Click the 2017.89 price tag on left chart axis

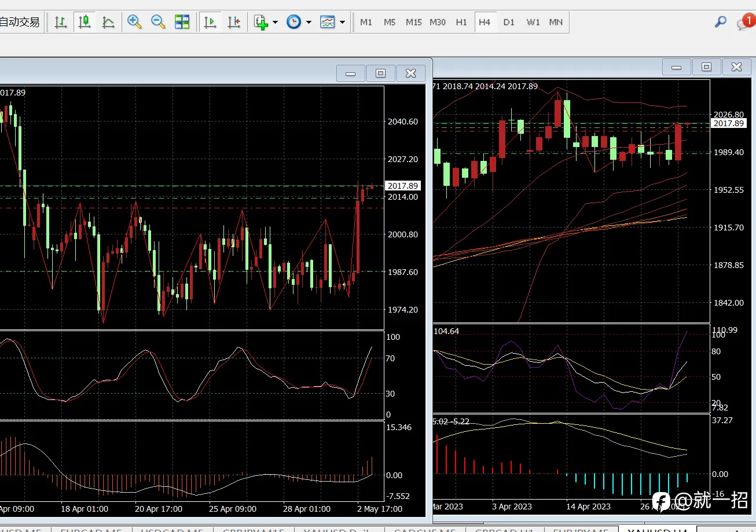click(x=403, y=186)
